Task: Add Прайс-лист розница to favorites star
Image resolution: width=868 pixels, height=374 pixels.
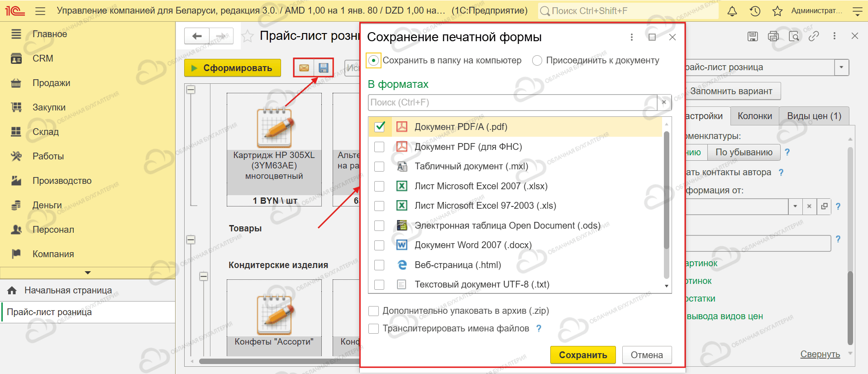Action: (247, 36)
